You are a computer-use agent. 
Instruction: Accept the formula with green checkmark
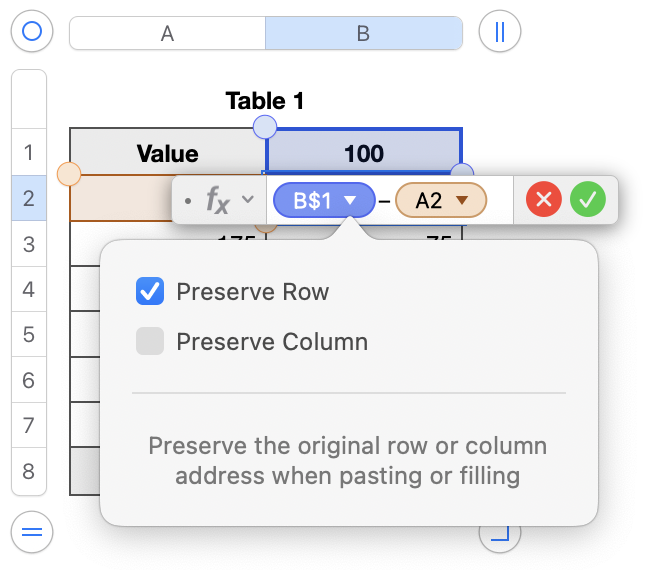click(588, 200)
